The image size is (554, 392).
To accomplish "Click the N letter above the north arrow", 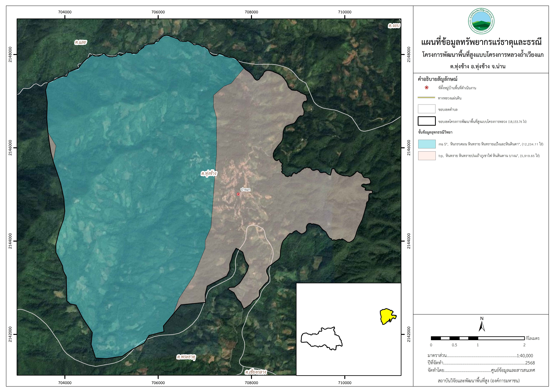I will point(482,319).
